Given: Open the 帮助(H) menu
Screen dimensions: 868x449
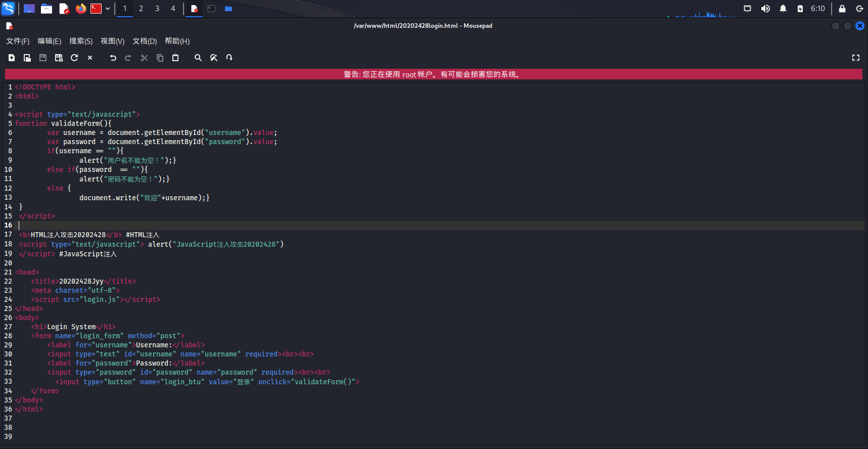Looking at the screenshot, I should pos(177,41).
